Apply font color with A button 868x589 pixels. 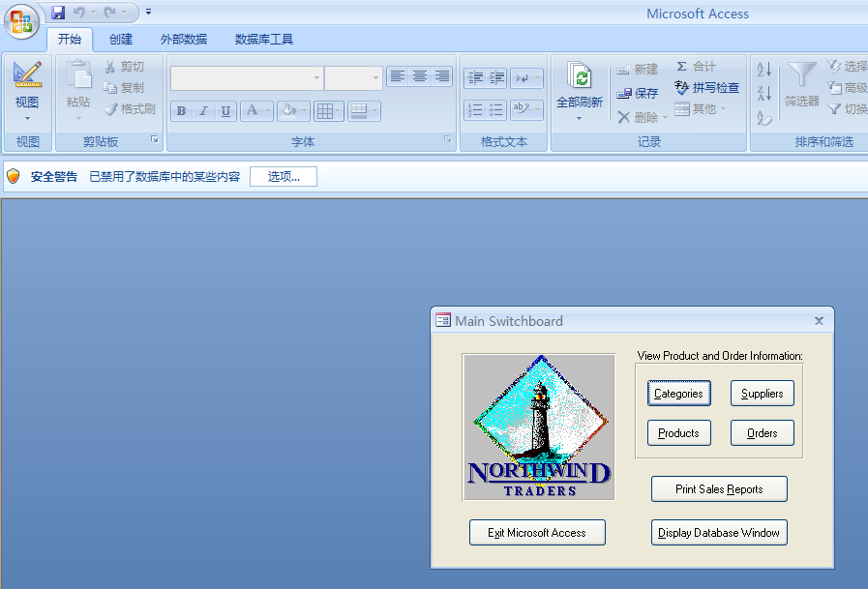(252, 111)
